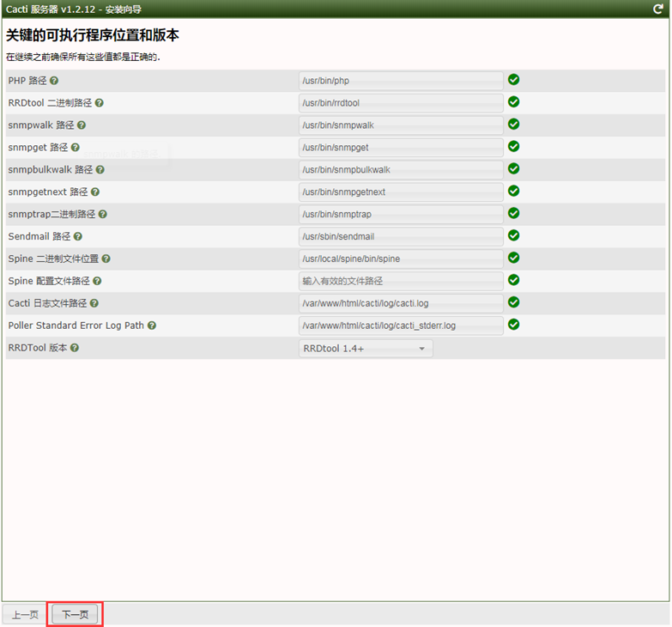Click green check icon for spine binary path
672x627 pixels.
[513, 259]
